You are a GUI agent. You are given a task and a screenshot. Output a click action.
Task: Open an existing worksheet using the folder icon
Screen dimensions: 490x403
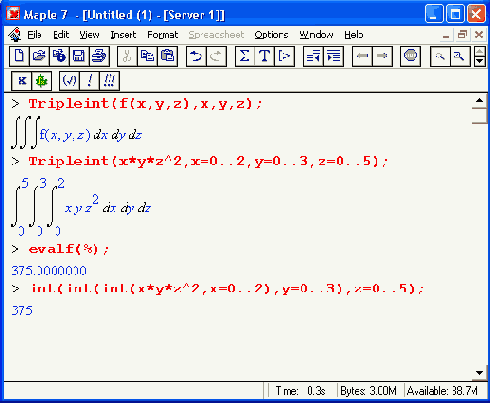39,56
